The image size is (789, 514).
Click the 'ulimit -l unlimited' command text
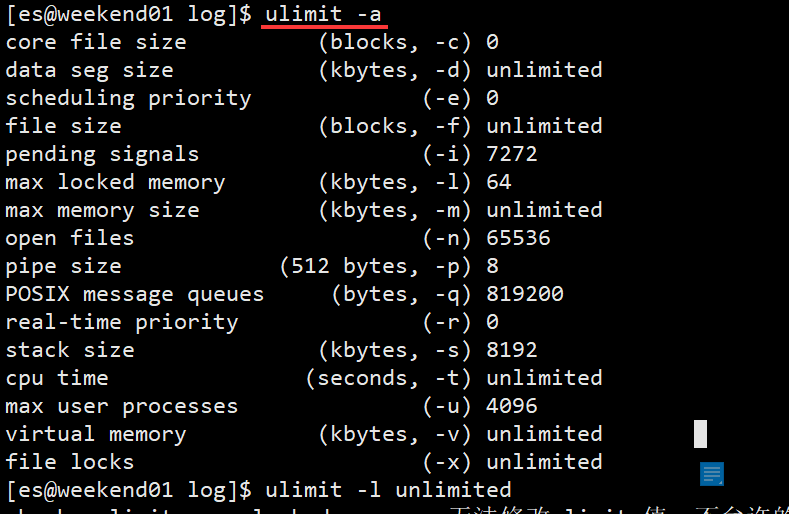coord(388,490)
